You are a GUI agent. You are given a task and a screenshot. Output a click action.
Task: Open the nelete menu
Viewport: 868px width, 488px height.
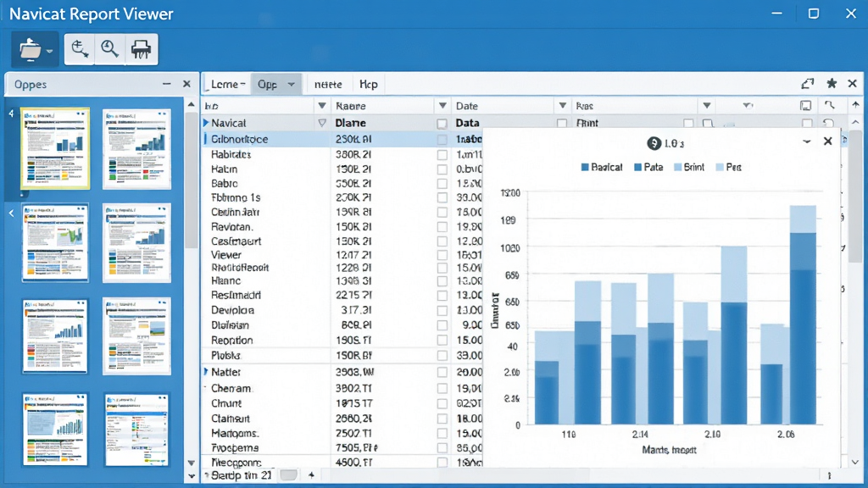(x=328, y=84)
